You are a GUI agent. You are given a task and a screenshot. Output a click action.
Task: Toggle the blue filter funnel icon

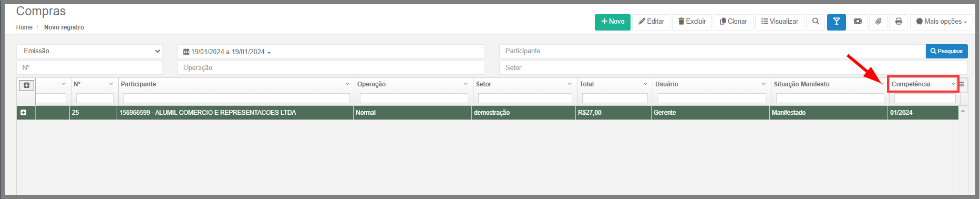click(x=836, y=22)
